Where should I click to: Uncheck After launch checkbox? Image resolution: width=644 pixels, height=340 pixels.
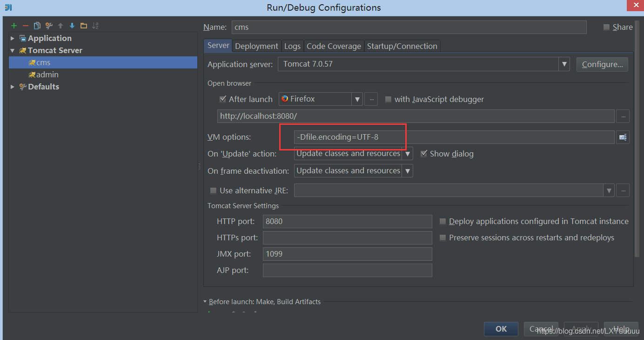coord(222,99)
